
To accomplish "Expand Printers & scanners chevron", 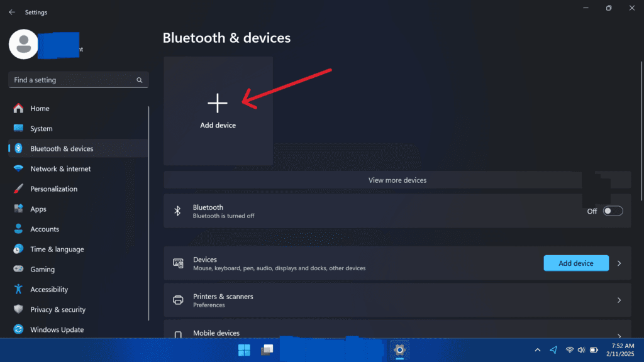I will pyautogui.click(x=619, y=300).
